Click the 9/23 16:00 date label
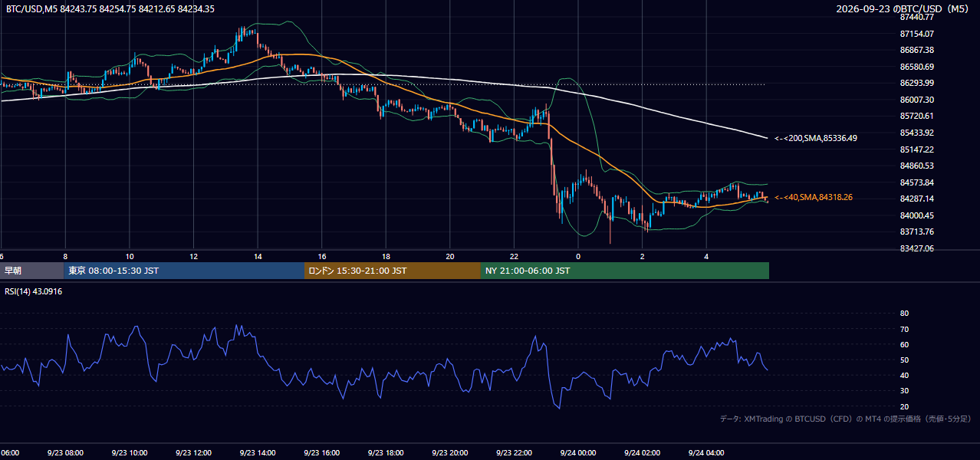This screenshot has width=980, height=460. [x=322, y=453]
